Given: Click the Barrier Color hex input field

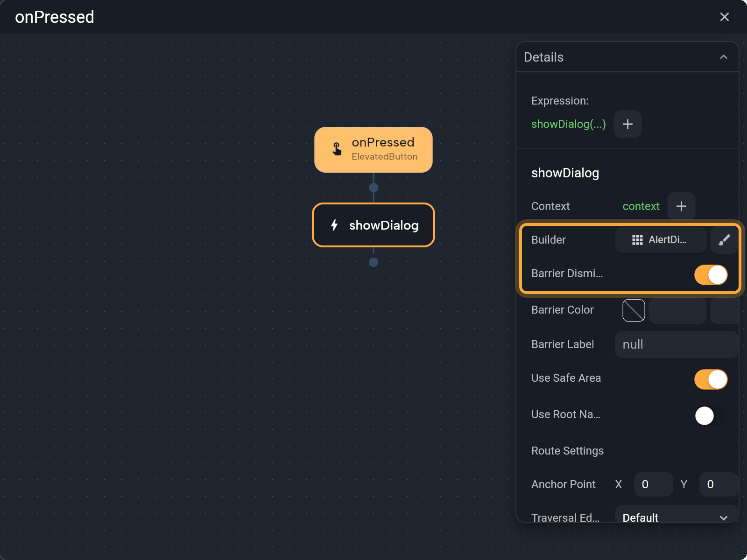Looking at the screenshot, I should click(677, 310).
